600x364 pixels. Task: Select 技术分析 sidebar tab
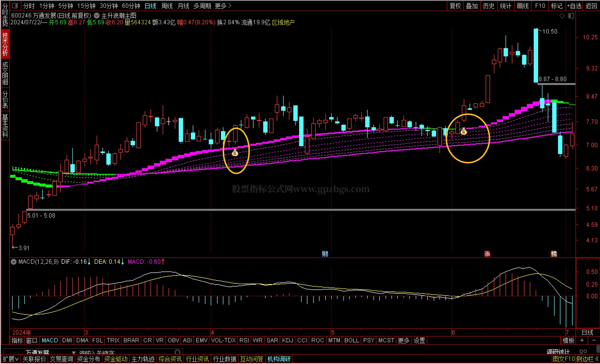click(5, 44)
